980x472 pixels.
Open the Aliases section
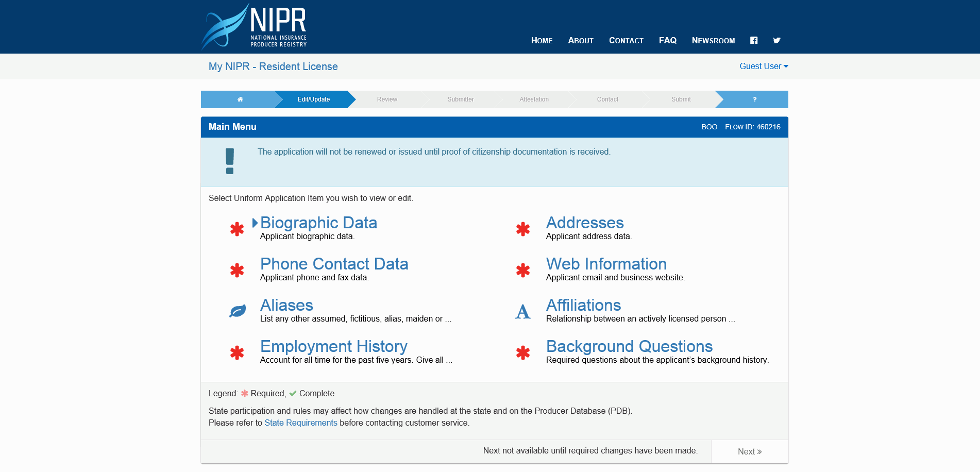pyautogui.click(x=286, y=305)
